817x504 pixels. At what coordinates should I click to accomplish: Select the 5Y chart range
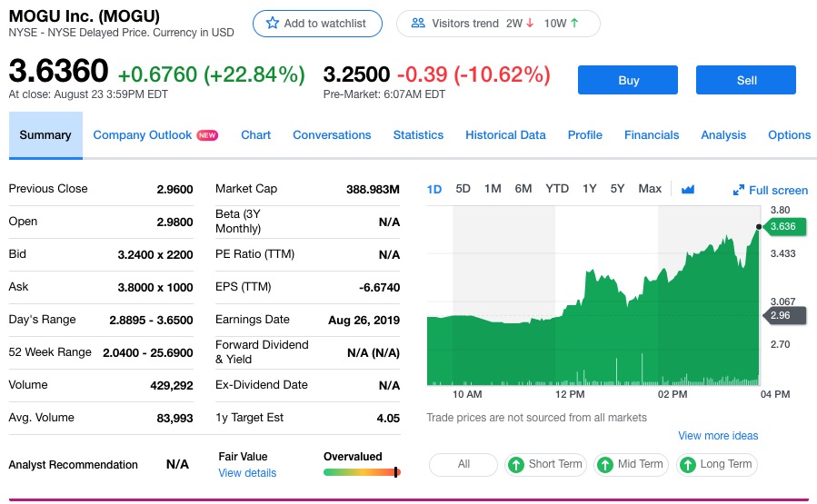click(x=617, y=189)
